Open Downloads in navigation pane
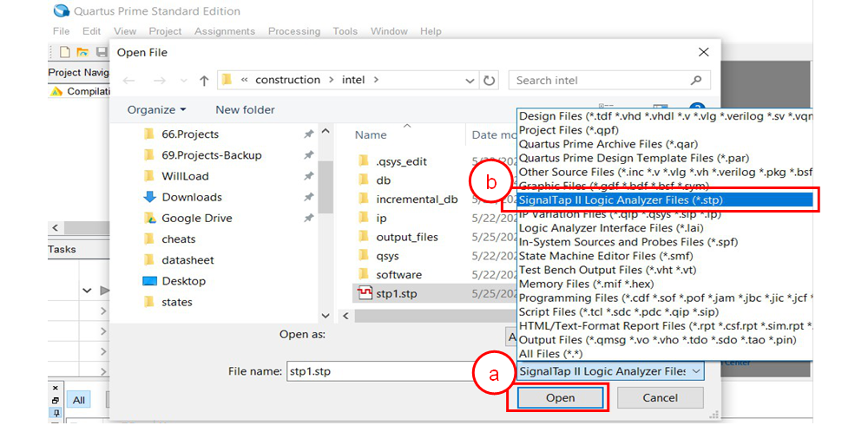The image size is (868, 445). click(192, 197)
